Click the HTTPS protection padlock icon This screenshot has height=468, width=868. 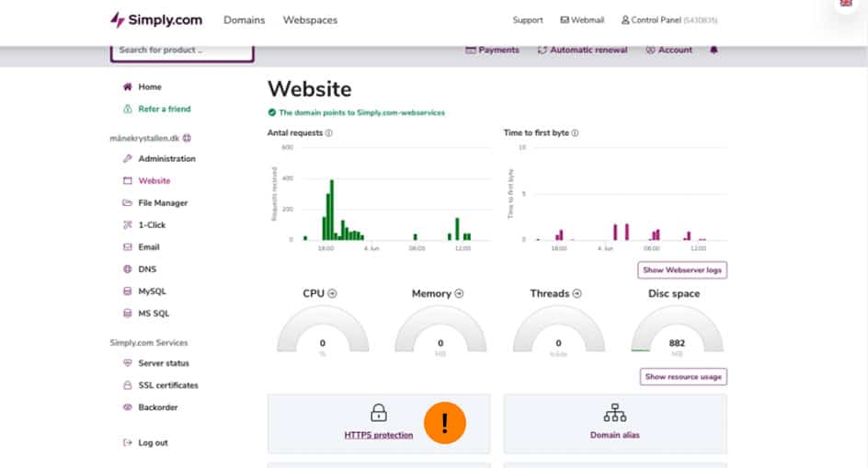379,413
